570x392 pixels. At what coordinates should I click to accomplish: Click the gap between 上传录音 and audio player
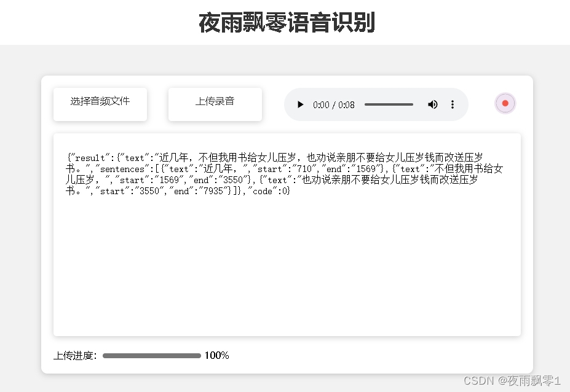pos(273,104)
